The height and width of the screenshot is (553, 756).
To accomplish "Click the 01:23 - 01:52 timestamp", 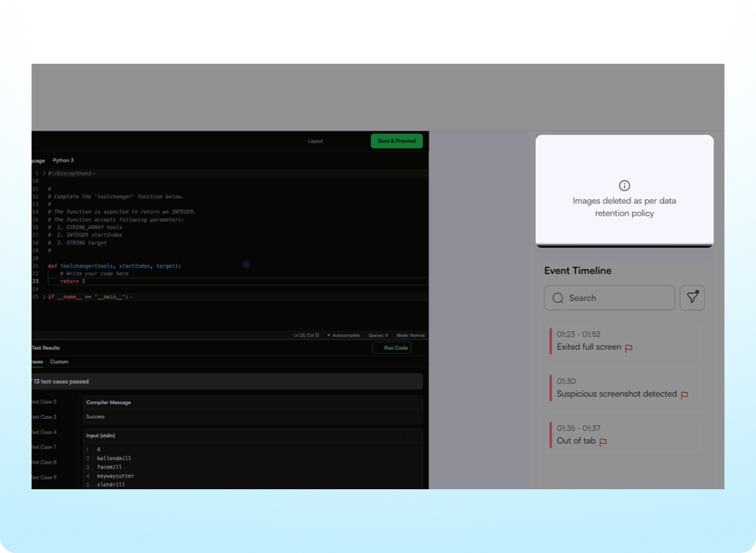I will coord(579,335).
